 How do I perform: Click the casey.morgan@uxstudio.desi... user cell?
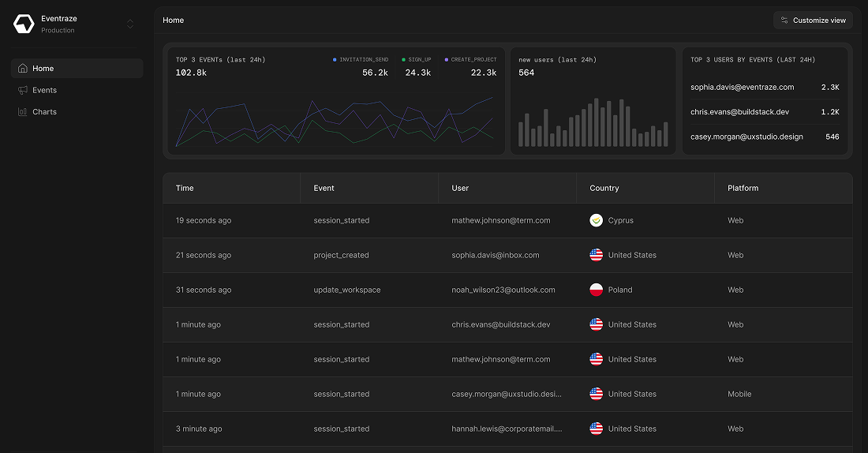pos(507,394)
